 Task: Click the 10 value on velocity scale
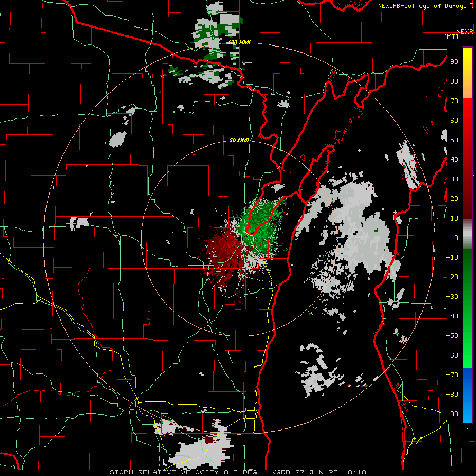pyautogui.click(x=454, y=218)
